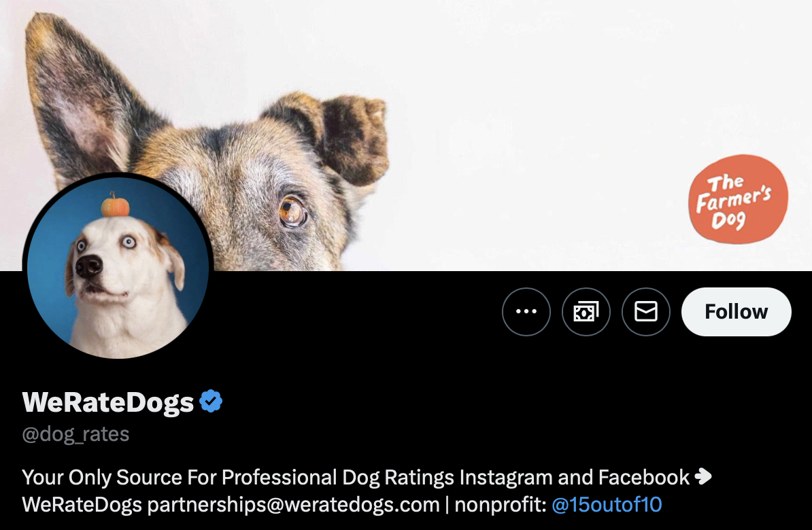Follow the WeRateDogs account
The height and width of the screenshot is (530, 812).
click(736, 312)
